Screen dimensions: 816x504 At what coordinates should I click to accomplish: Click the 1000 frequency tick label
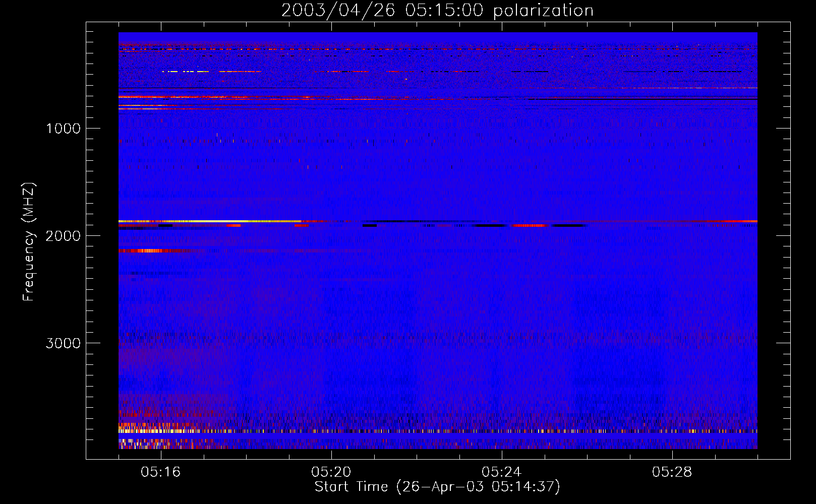click(63, 129)
